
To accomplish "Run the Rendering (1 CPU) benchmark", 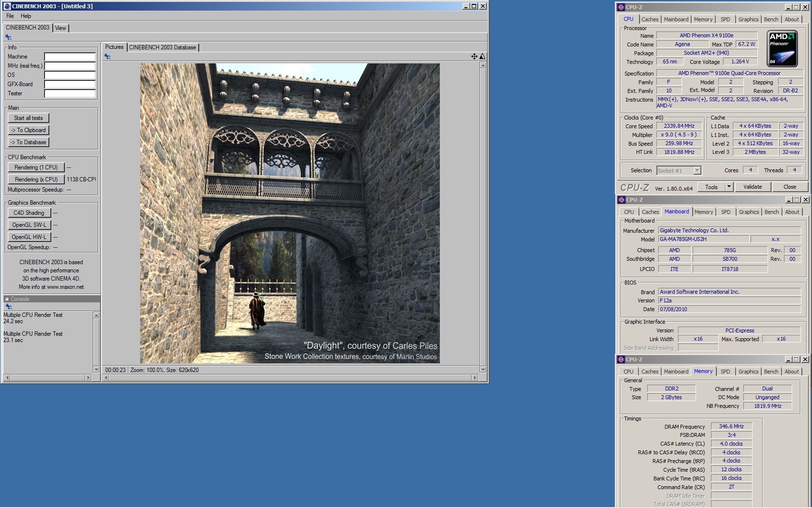I will [36, 167].
